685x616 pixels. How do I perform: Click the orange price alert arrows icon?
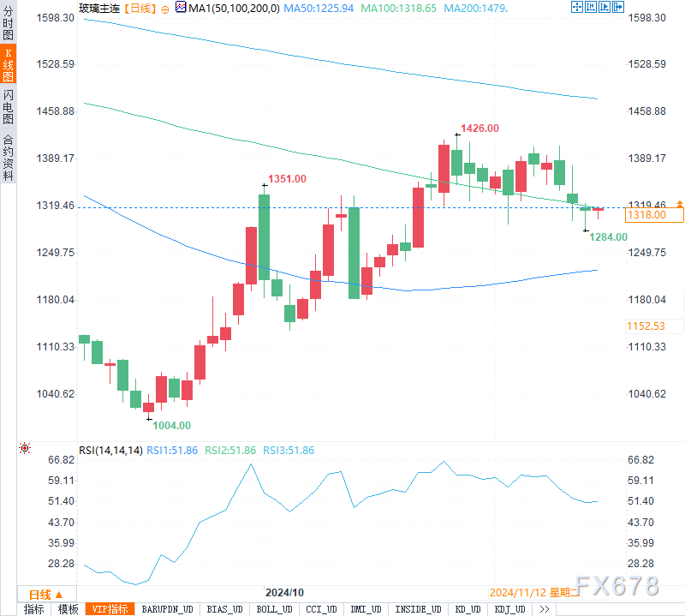(679, 206)
